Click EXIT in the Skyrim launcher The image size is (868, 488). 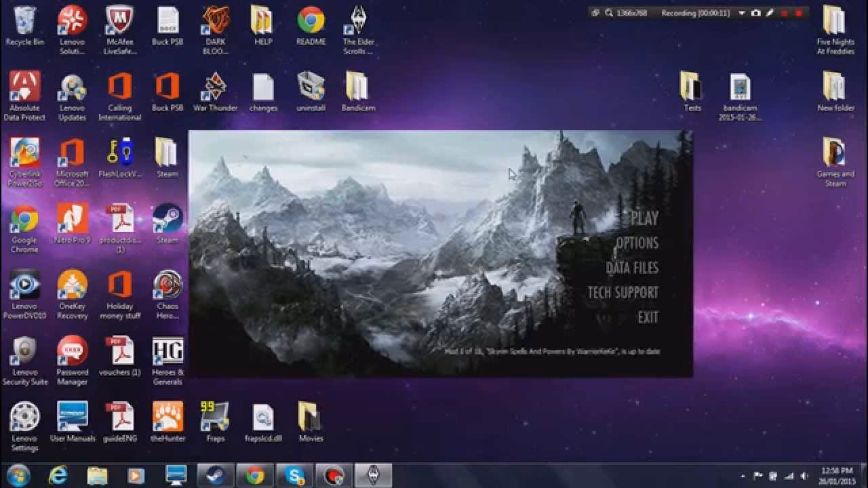point(648,317)
